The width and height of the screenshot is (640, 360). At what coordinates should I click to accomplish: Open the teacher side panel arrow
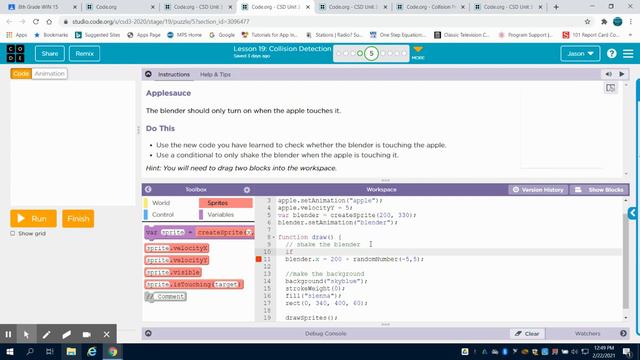633,213
